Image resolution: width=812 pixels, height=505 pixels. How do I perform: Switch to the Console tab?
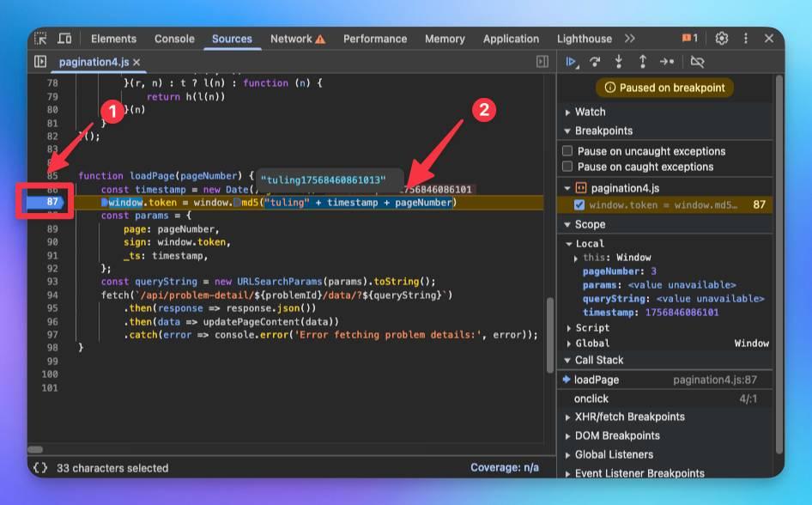tap(174, 39)
